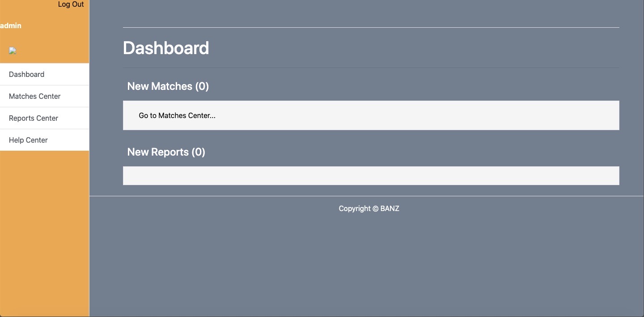
Task: Click the empty New Reports panel
Action: coord(371,176)
